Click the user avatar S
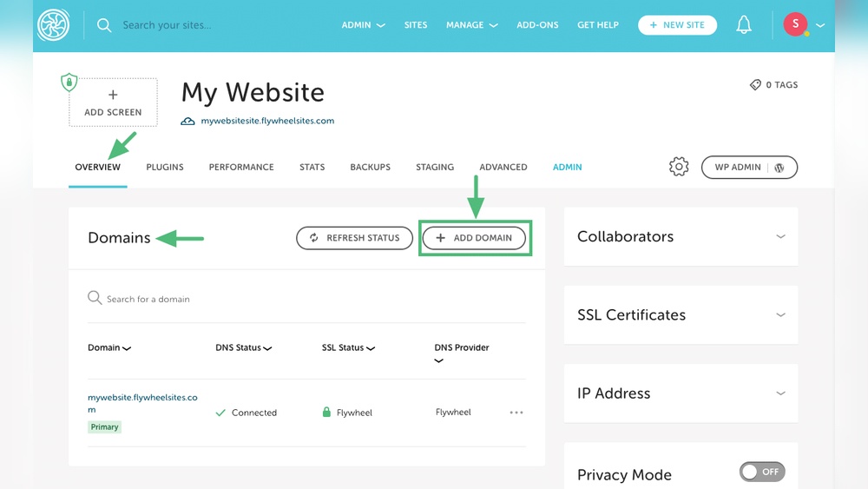Viewport: 868px width, 489px height. coord(795,24)
